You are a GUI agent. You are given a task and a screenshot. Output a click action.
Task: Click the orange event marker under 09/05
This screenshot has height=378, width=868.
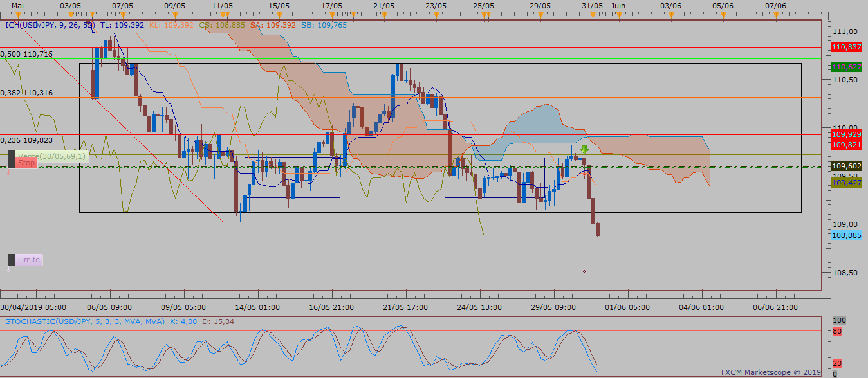tap(174, 14)
